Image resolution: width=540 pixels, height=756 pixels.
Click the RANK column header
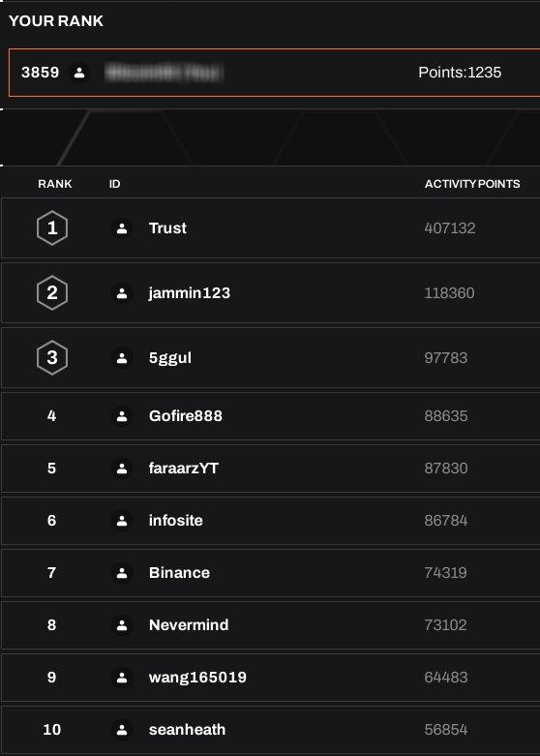tap(55, 184)
